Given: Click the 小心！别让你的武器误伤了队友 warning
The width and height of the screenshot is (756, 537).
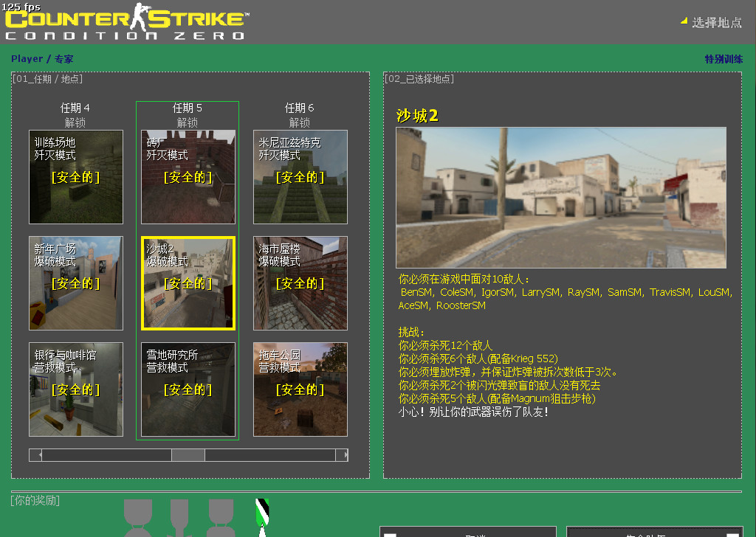Looking at the screenshot, I should click(x=473, y=412).
